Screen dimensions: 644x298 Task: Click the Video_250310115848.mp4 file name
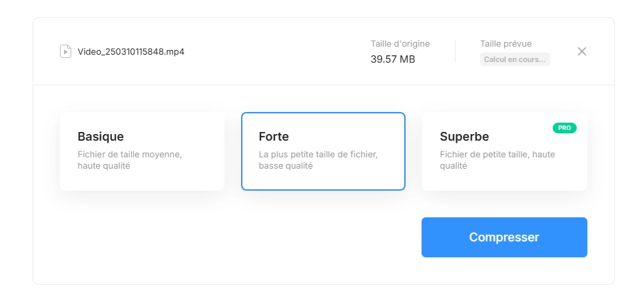point(131,52)
